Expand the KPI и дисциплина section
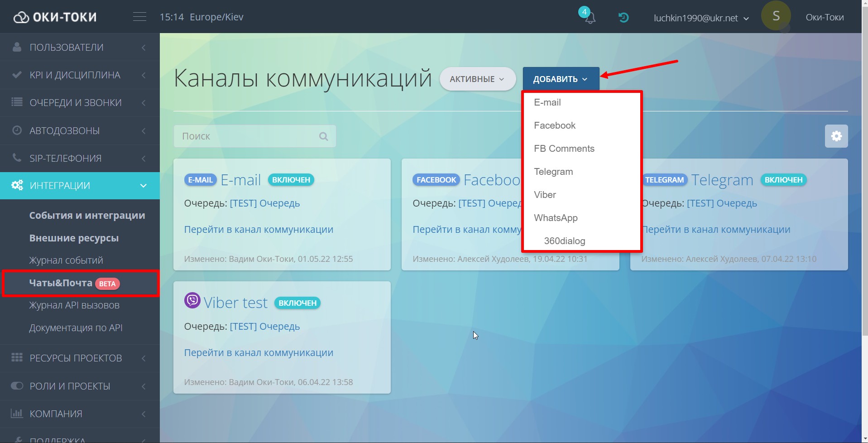868x443 pixels. click(x=80, y=75)
